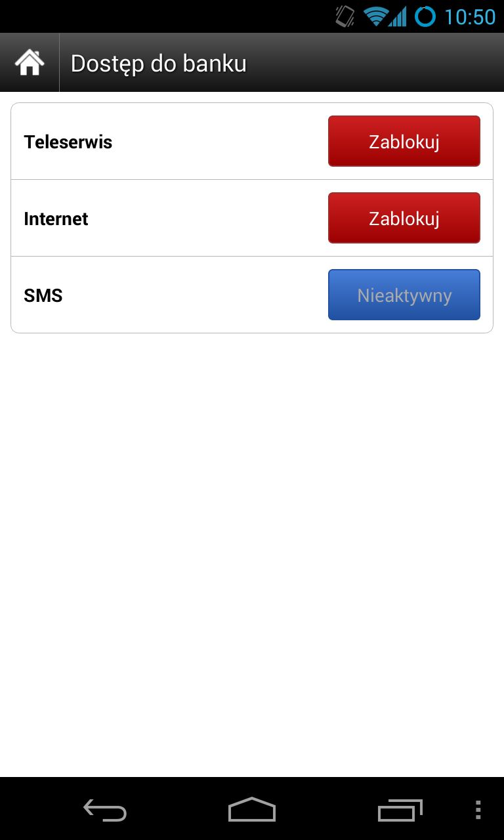This screenshot has width=504, height=840.
Task: Select the Teleserwis row label
Action: [x=68, y=142]
